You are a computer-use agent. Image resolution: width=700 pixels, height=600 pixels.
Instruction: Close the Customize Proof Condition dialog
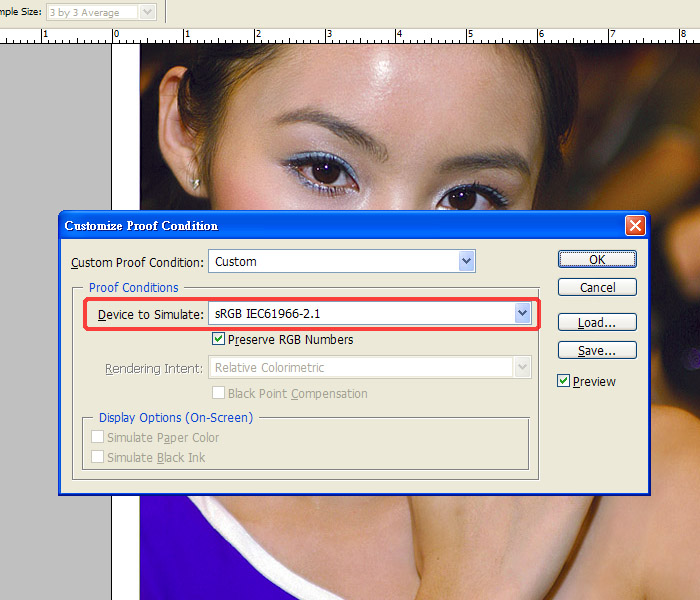click(634, 225)
